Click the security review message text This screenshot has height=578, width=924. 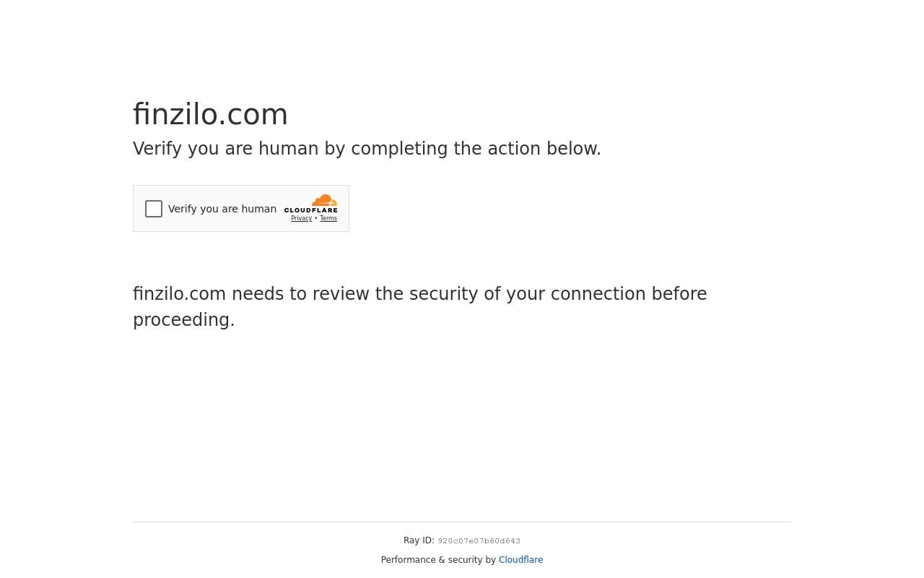pyautogui.click(x=419, y=307)
